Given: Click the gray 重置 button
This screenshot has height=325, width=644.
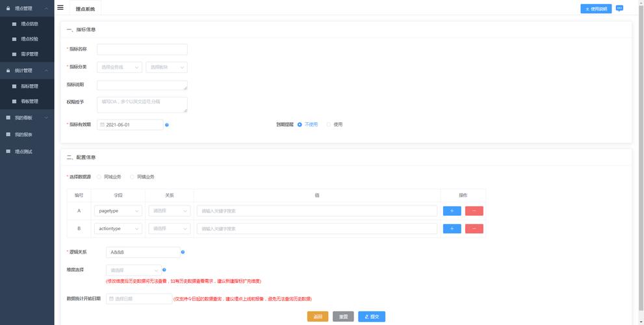Looking at the screenshot, I should coord(343,317).
